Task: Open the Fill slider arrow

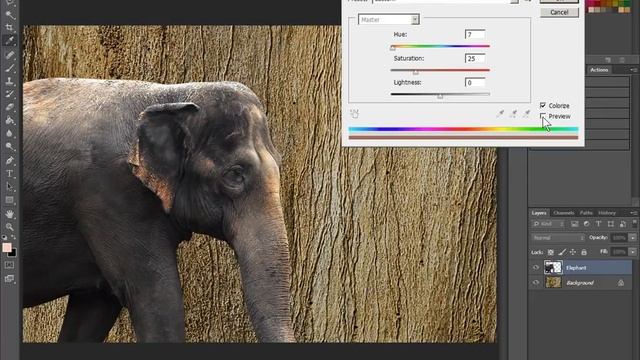Action: pyautogui.click(x=633, y=252)
